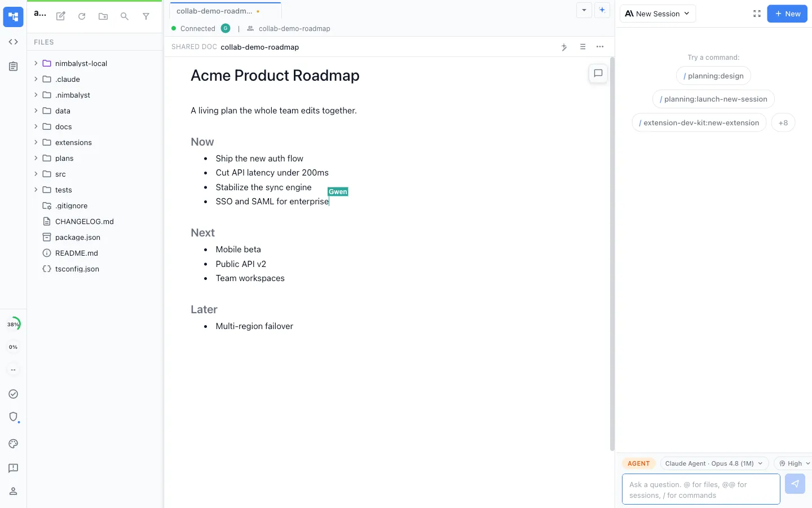Viewport: 812px width, 508px height.
Task: Switch to the code view sidebar icon
Action: click(13, 42)
